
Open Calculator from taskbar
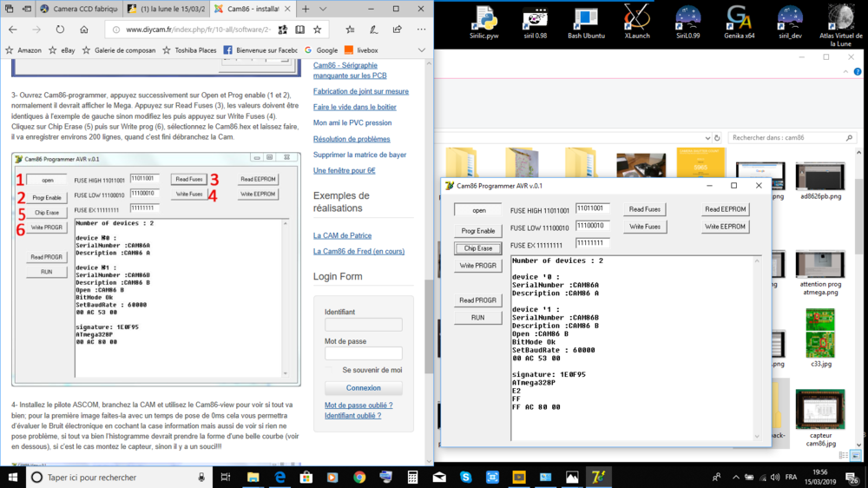[412, 477]
